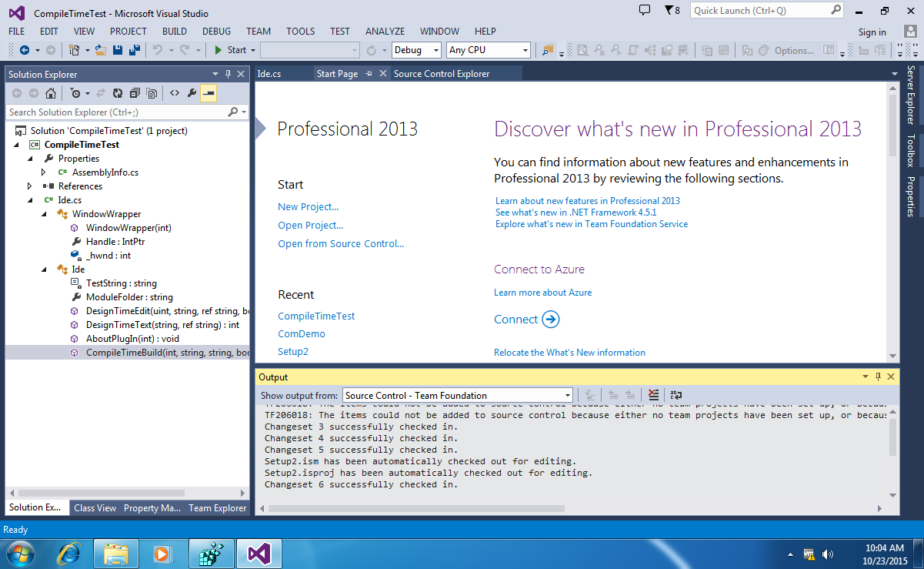Open Internet Explorer from the taskbar

pos(68,554)
